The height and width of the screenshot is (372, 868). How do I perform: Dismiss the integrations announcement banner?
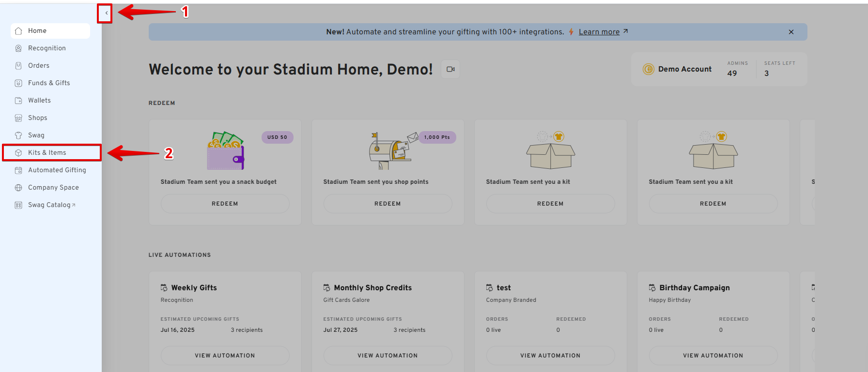[x=791, y=32]
